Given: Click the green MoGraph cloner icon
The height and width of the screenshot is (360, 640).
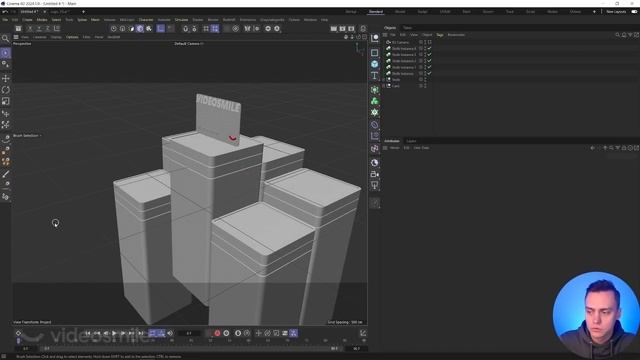Looking at the screenshot, I should 374,101.
